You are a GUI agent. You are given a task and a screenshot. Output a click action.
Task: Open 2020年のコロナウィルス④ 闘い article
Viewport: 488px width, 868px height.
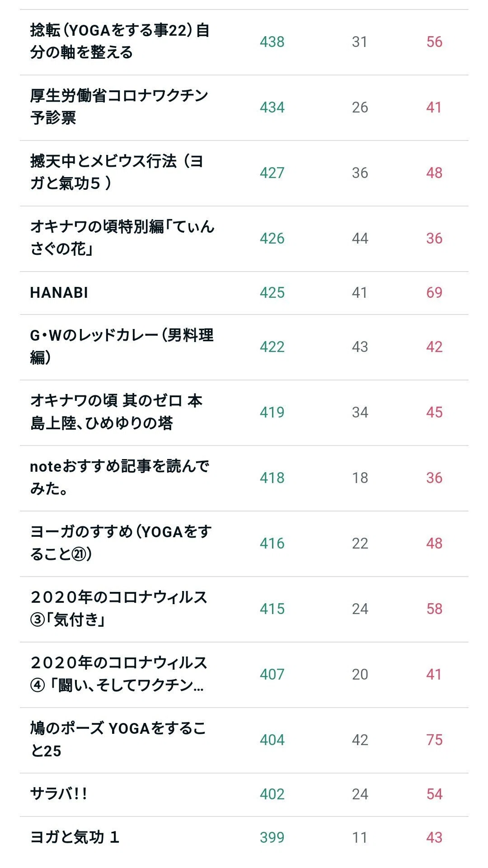click(119, 674)
